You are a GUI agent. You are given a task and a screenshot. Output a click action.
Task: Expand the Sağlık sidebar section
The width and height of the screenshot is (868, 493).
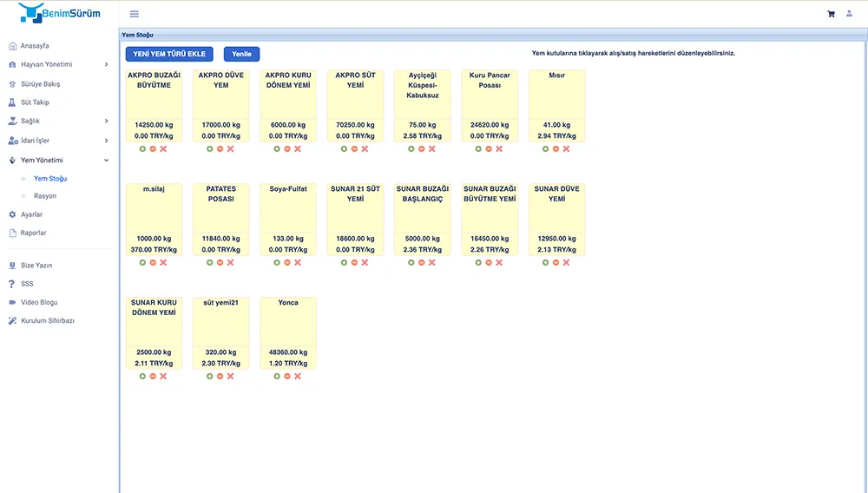point(58,122)
